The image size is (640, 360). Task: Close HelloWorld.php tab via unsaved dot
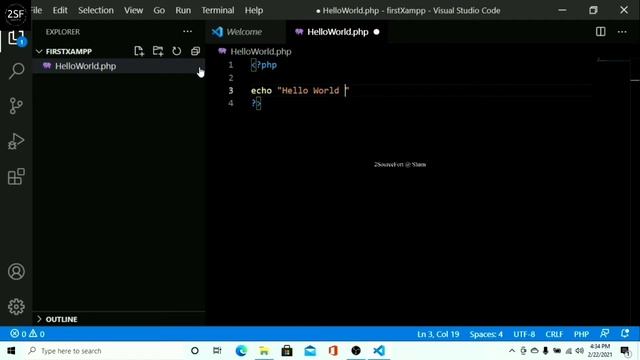pyautogui.click(x=376, y=32)
